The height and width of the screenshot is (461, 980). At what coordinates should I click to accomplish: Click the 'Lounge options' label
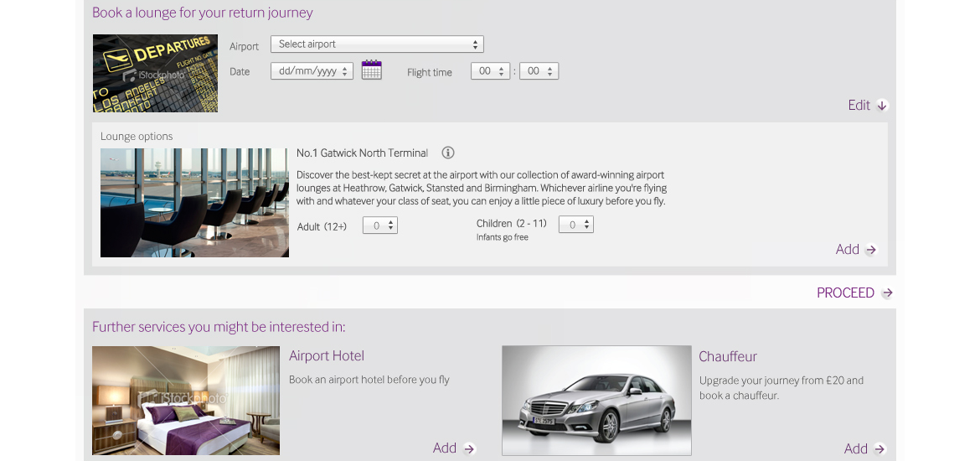(137, 137)
